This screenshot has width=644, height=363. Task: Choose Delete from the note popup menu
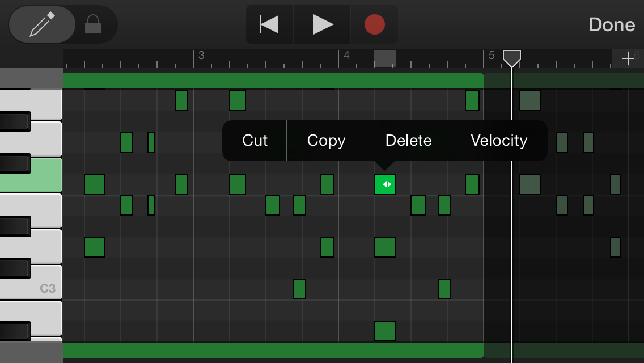pyautogui.click(x=408, y=141)
